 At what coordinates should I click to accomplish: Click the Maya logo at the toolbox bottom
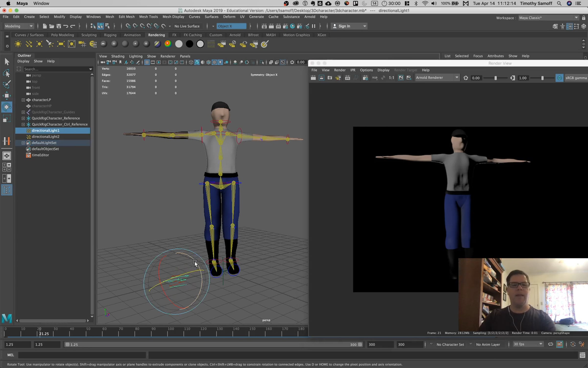point(7,318)
